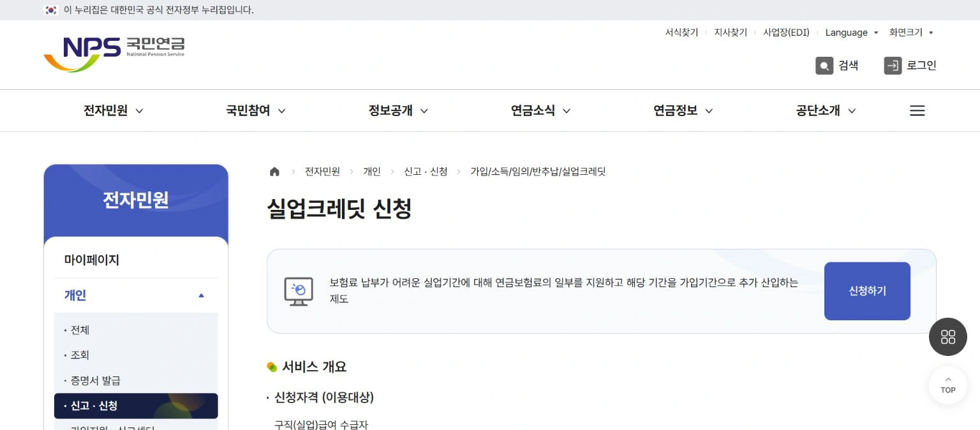The image size is (980, 430).
Task: Select 전체 in sidebar menu
Action: point(80,330)
